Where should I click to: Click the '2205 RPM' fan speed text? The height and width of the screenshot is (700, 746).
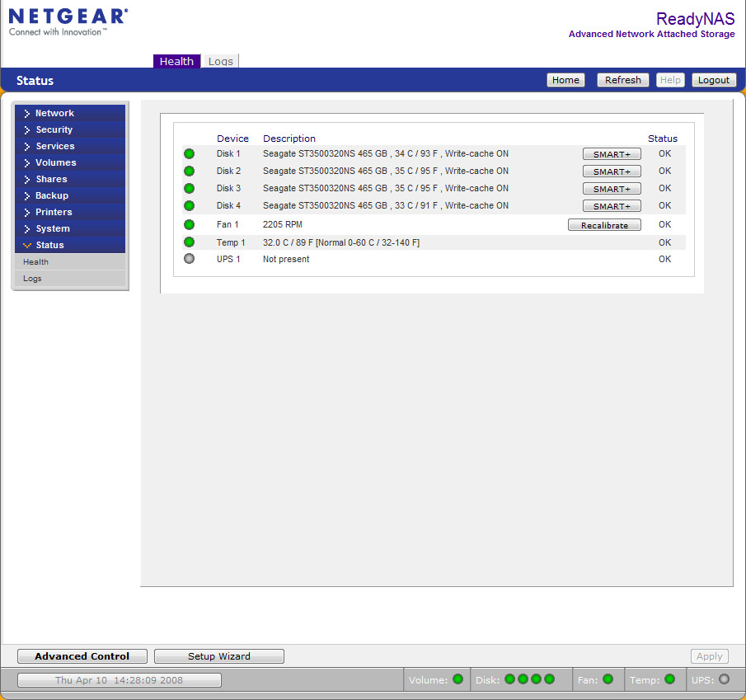[x=283, y=224]
